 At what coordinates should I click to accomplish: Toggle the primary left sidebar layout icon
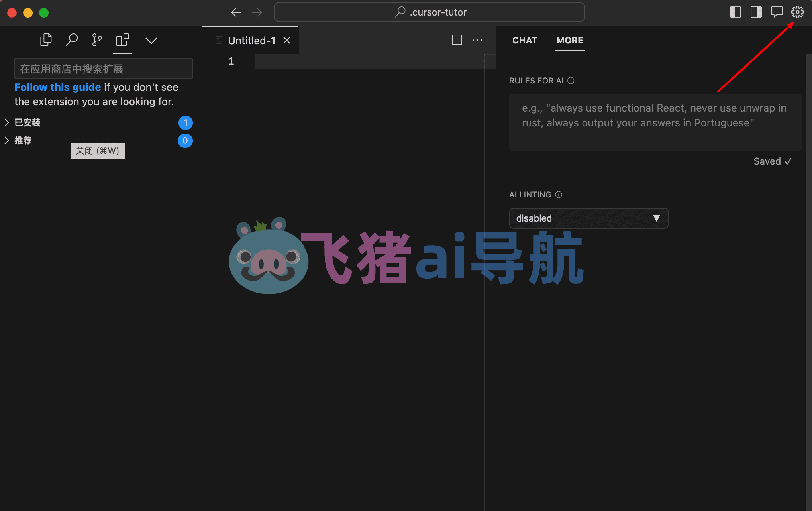(736, 12)
